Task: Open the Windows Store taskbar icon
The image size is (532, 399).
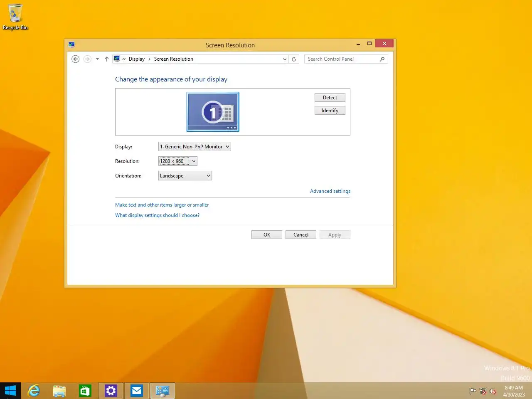Action: click(x=85, y=391)
